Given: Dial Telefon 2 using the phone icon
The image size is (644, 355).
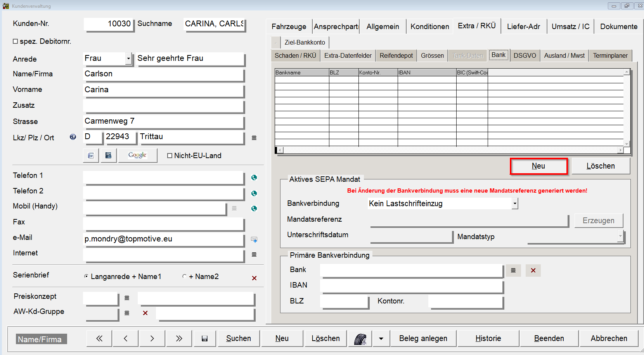Looking at the screenshot, I should [x=254, y=193].
